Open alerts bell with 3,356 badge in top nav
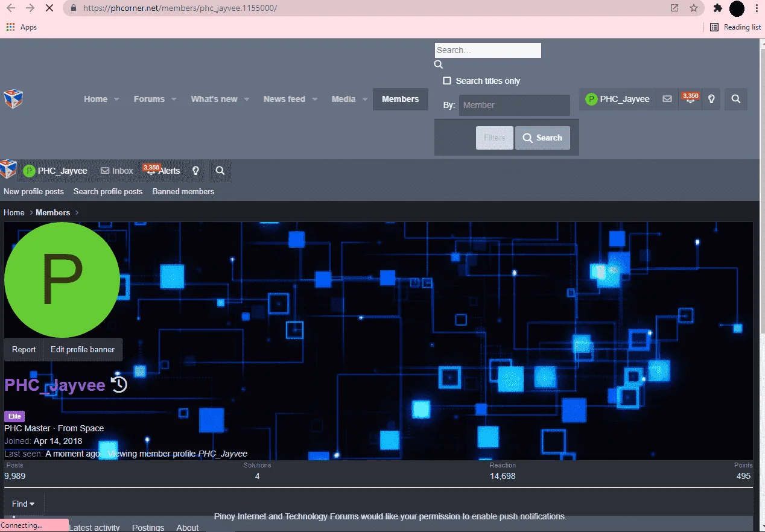 click(x=690, y=99)
